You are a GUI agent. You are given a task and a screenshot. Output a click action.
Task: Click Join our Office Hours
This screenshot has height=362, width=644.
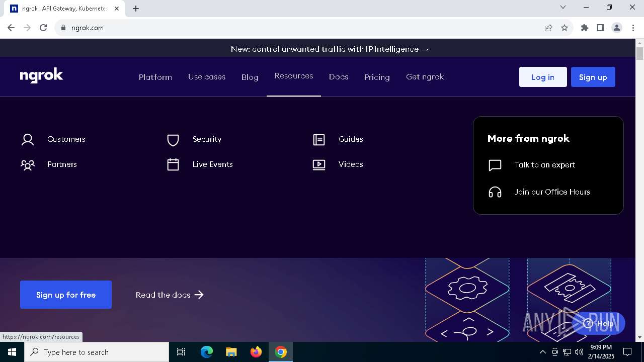(x=552, y=192)
